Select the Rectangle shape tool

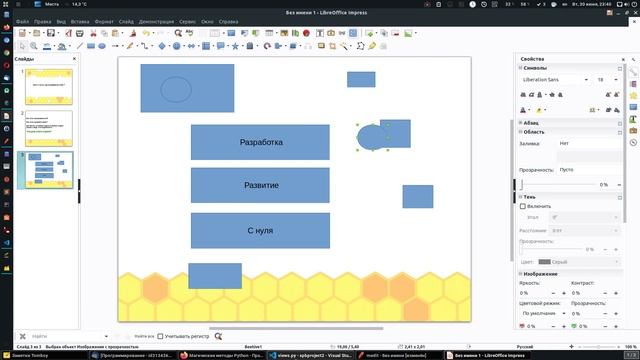(91, 46)
